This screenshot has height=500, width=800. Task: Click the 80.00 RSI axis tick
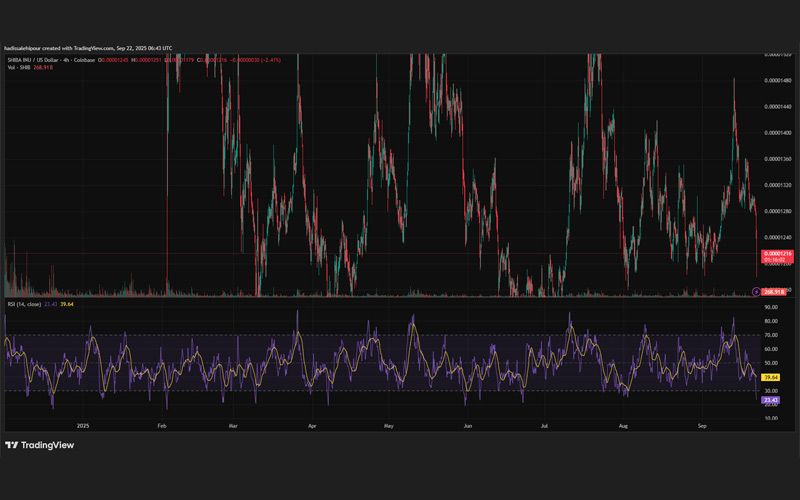pyautogui.click(x=771, y=321)
